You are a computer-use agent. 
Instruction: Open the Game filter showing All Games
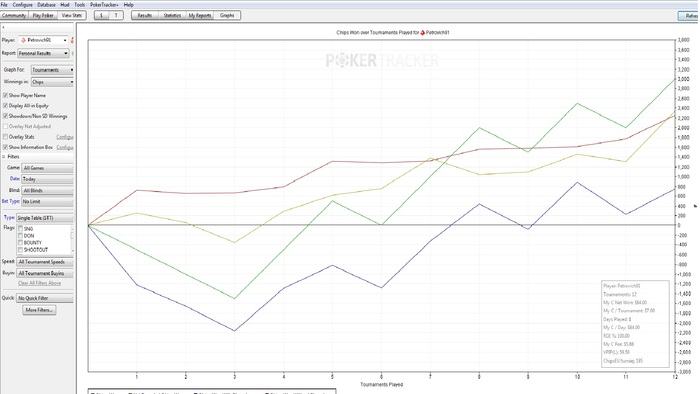pyautogui.click(x=47, y=168)
